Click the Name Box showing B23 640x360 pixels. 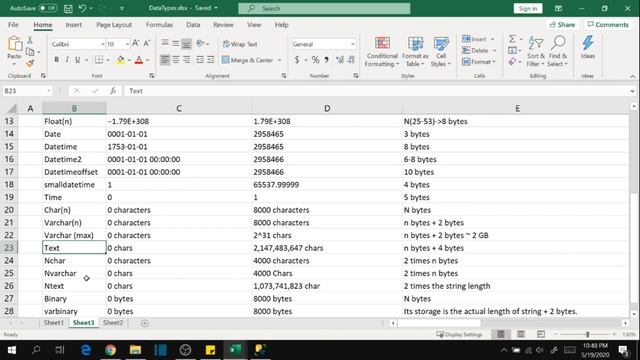[x=27, y=91]
